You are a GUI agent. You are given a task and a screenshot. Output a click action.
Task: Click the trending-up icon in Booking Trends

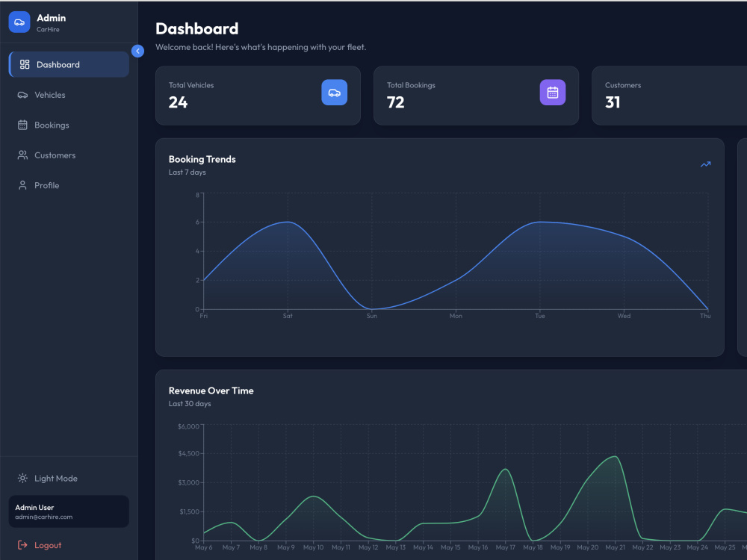click(x=706, y=164)
